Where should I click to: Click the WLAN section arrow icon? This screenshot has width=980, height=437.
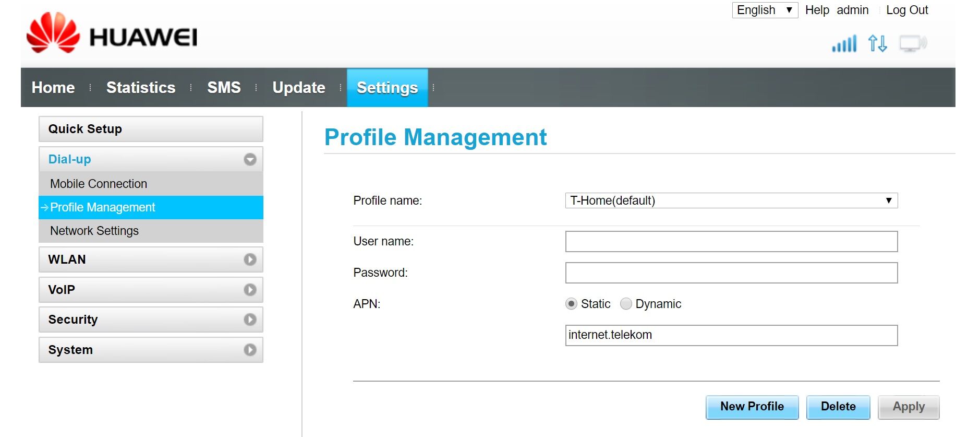click(x=250, y=259)
